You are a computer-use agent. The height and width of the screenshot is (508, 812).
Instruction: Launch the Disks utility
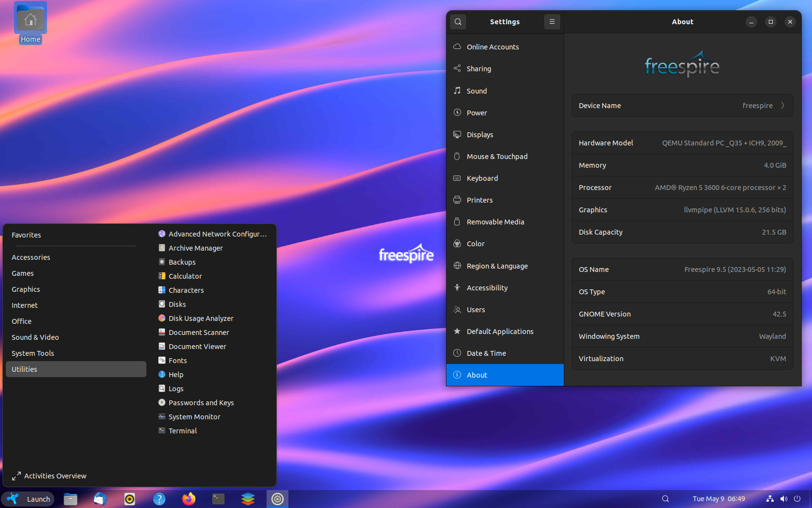click(x=213, y=304)
